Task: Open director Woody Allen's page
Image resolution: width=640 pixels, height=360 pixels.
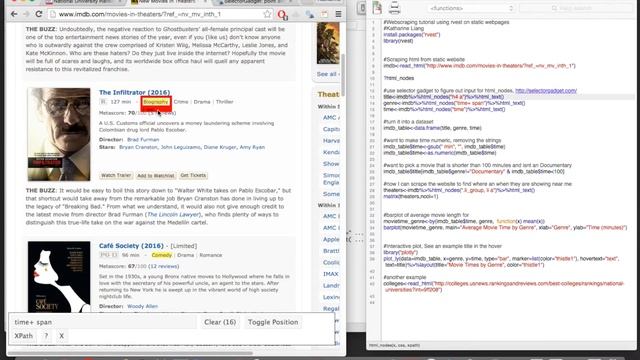Action: 142,307
